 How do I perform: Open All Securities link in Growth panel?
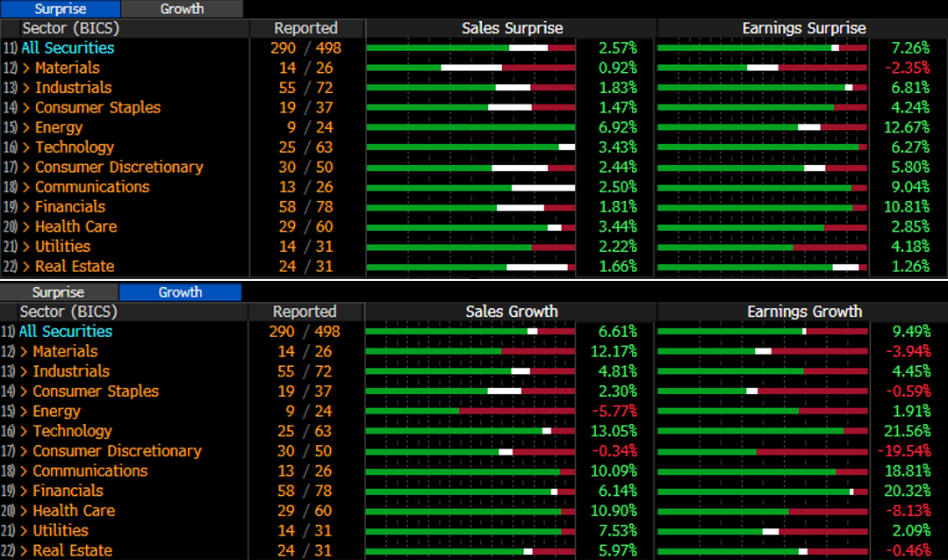(65, 332)
